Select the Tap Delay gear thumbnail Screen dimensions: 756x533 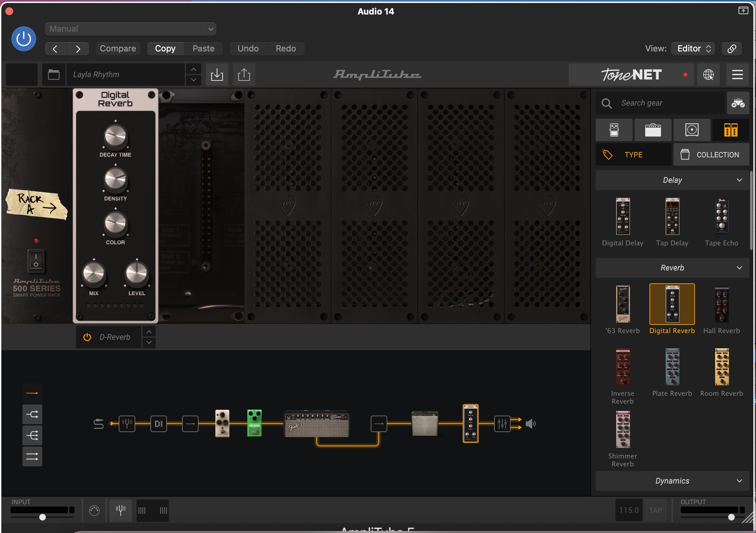point(672,217)
